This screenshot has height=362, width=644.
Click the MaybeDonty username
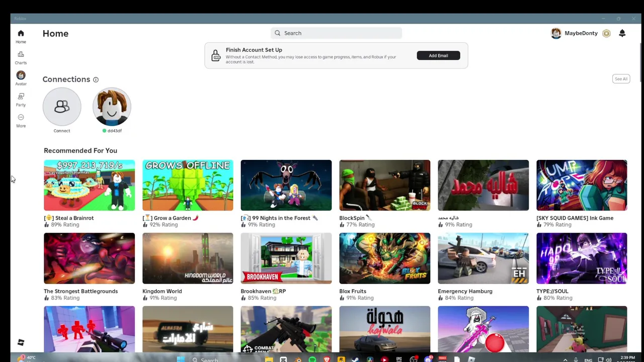pyautogui.click(x=581, y=33)
